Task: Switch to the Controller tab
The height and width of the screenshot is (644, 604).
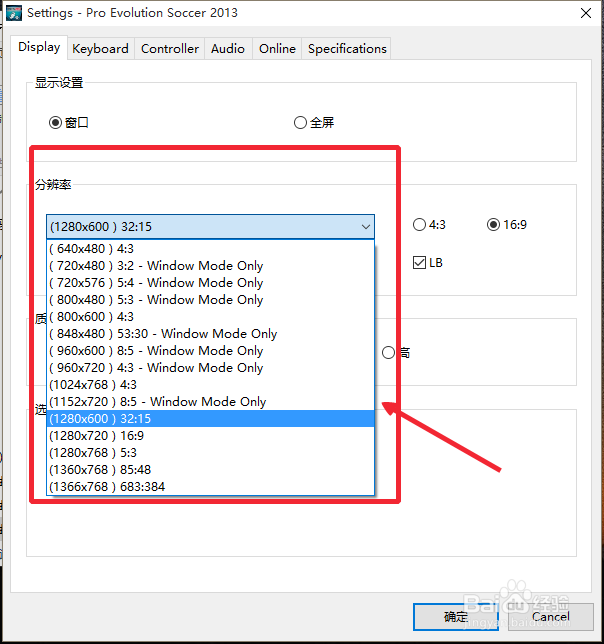Action: [170, 48]
